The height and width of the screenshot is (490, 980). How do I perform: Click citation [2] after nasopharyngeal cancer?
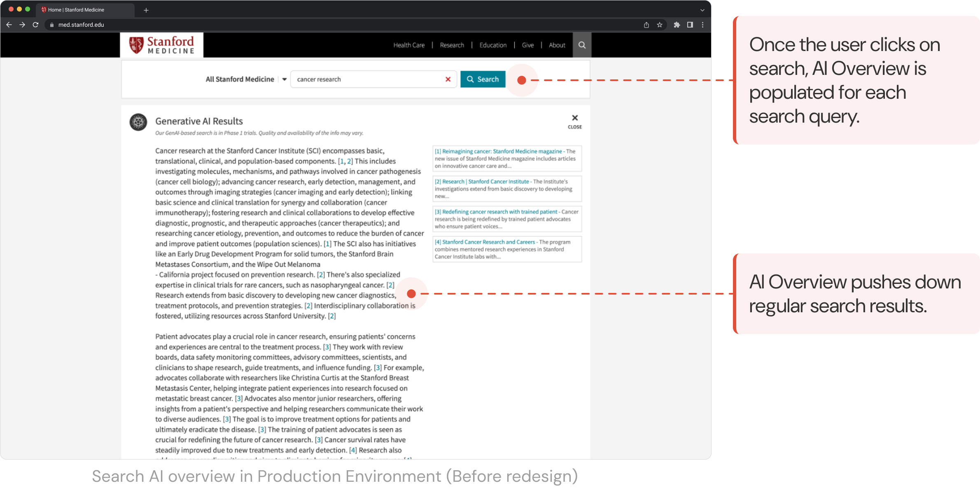point(390,285)
